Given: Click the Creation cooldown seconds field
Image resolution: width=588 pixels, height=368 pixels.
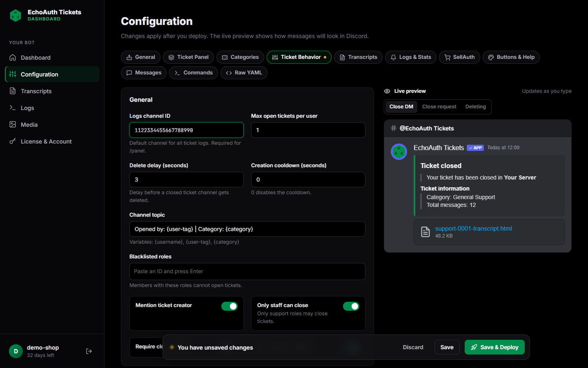Looking at the screenshot, I should 308,180.
